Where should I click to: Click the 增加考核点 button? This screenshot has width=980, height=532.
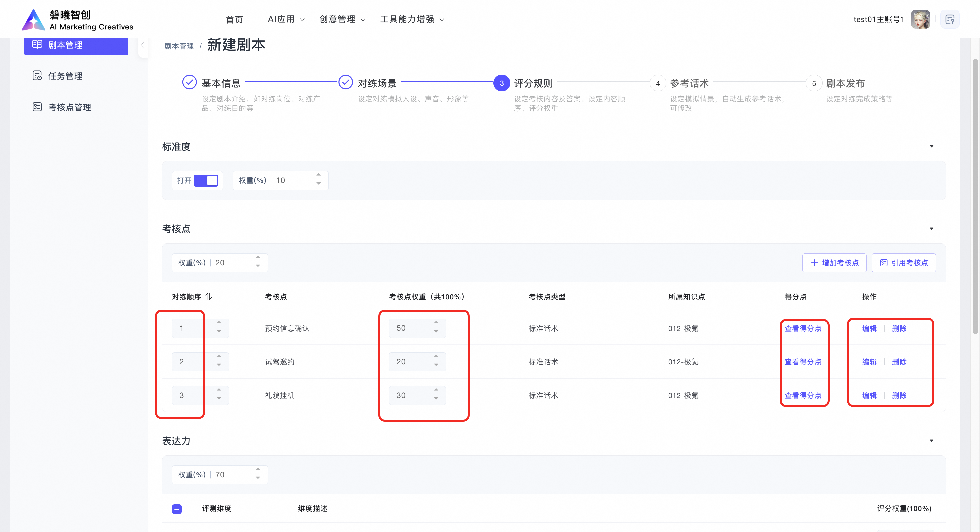click(x=834, y=263)
